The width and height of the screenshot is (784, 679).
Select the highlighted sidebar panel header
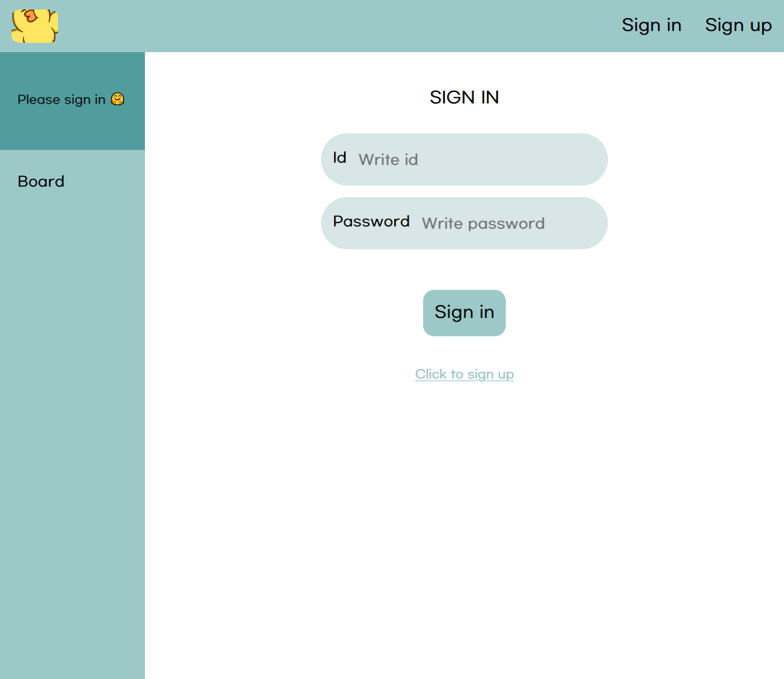72,99
